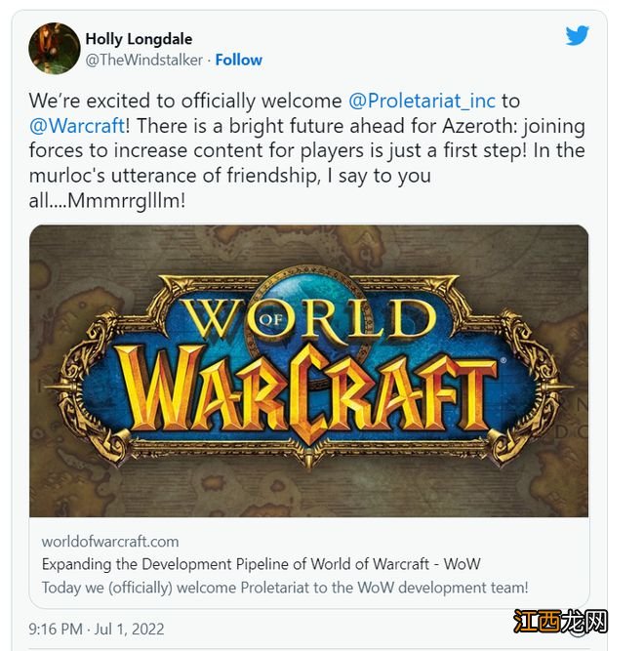Open Holly Longdale's profile avatar
Screen dimensions: 644x651
(x=55, y=49)
